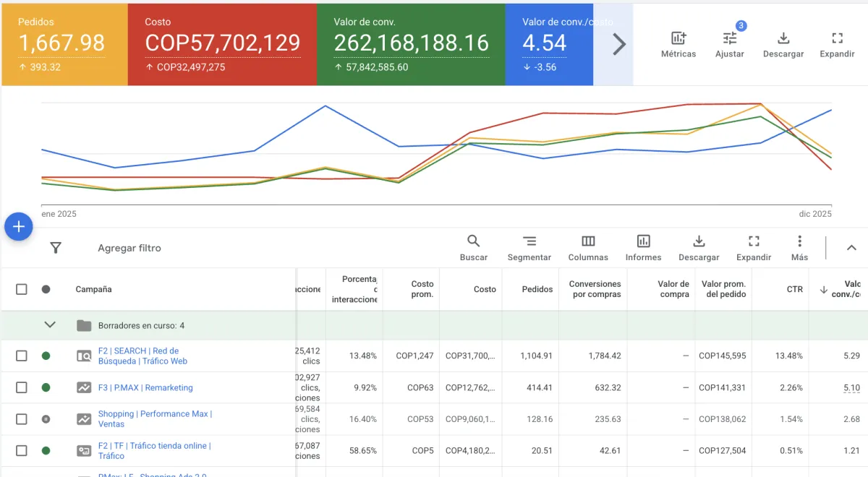Sort by Valor prom. del pedido header
Viewport: 868px width, 477px height.
(723, 289)
